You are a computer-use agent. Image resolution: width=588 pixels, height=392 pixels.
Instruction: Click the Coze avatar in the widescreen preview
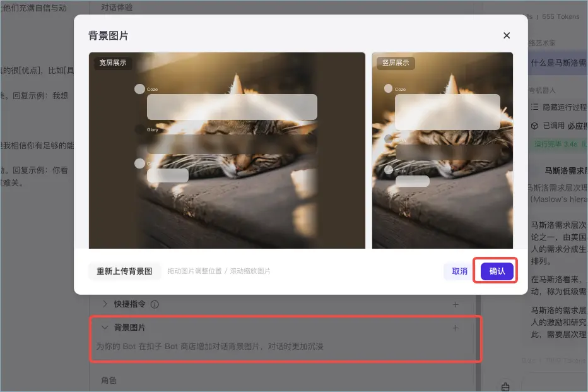(x=140, y=88)
